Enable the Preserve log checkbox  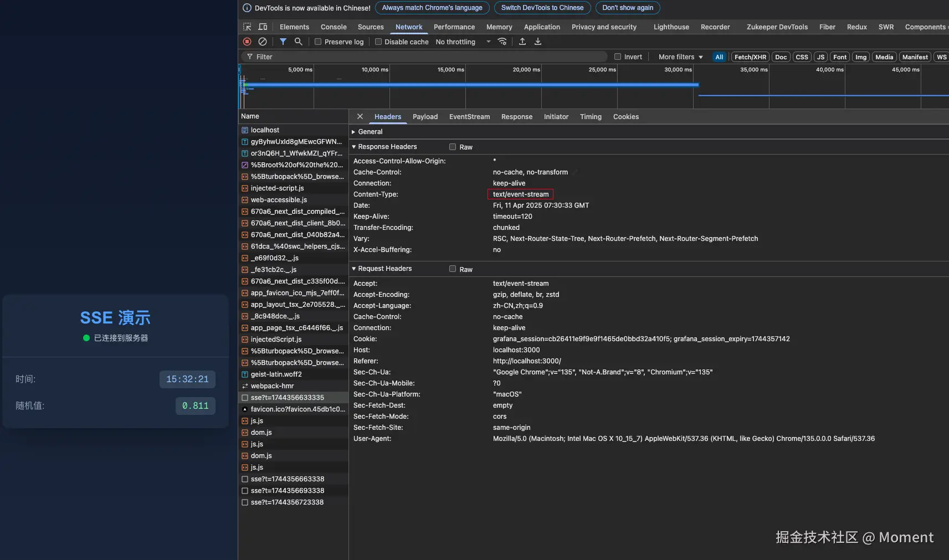pos(318,42)
